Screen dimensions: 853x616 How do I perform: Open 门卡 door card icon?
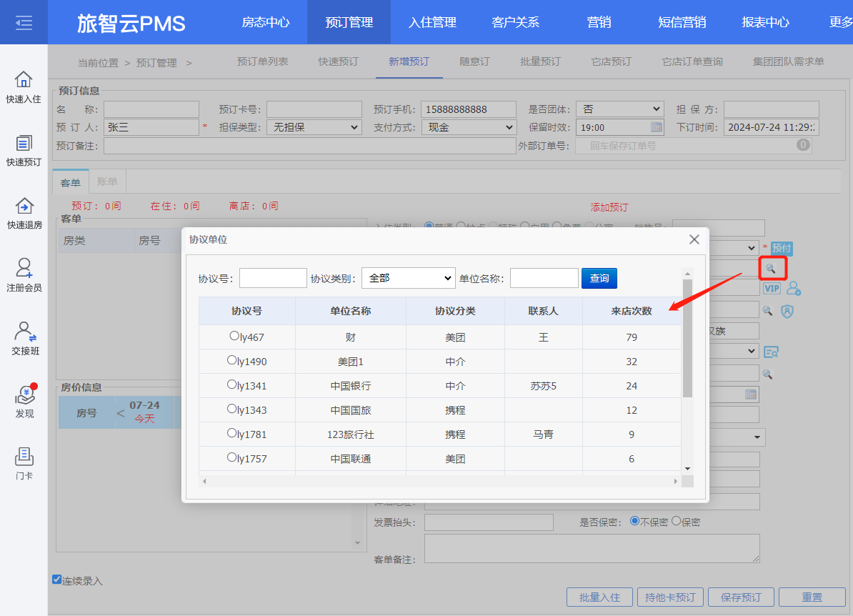[24, 457]
